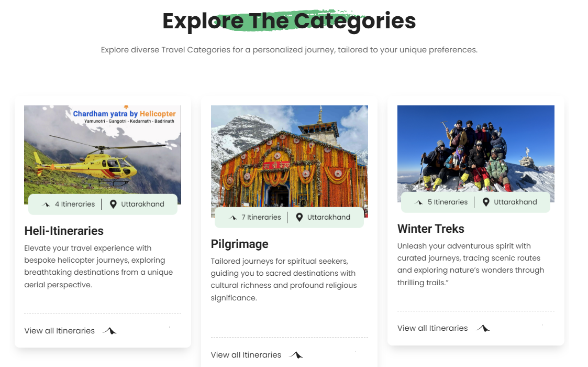Open View all Itineraries under Heli-Itineraries
Viewport: 588px width, 367px height.
click(x=60, y=331)
